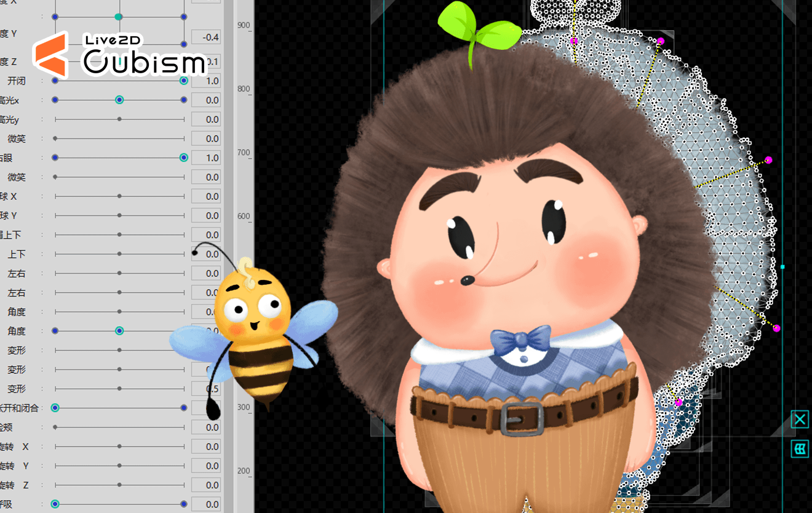Click the cyan grid icon below the X

tap(799, 449)
